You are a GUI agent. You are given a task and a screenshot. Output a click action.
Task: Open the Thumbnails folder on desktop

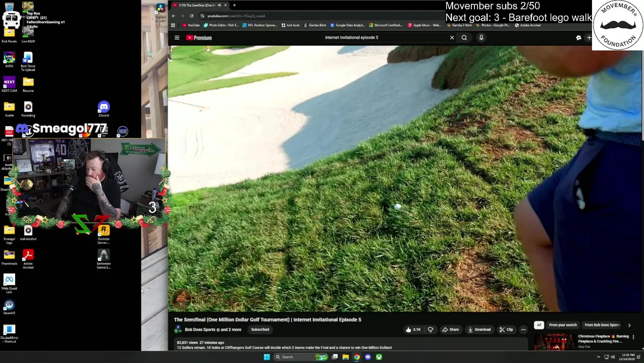(x=9, y=258)
